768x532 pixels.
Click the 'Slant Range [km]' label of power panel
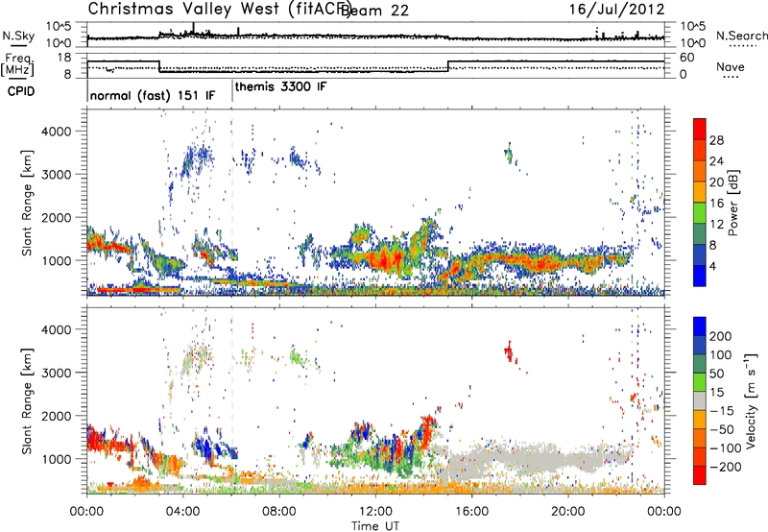27,203
